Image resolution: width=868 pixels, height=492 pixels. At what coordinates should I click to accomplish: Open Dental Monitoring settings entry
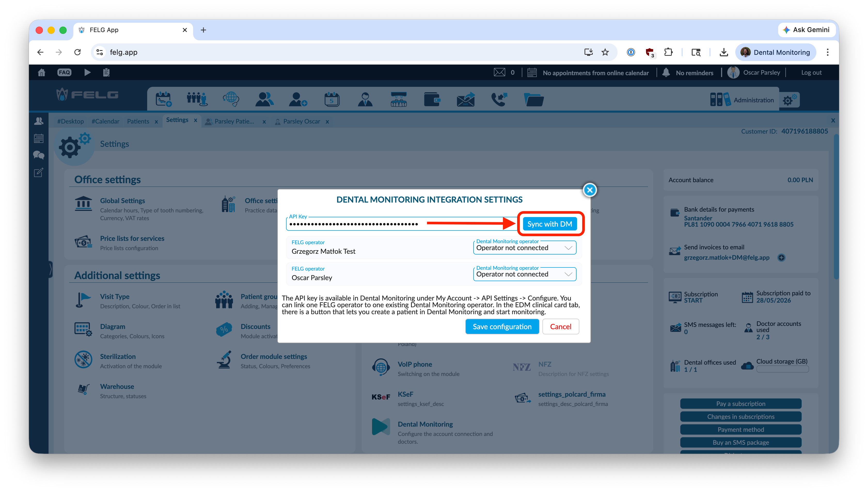(425, 424)
